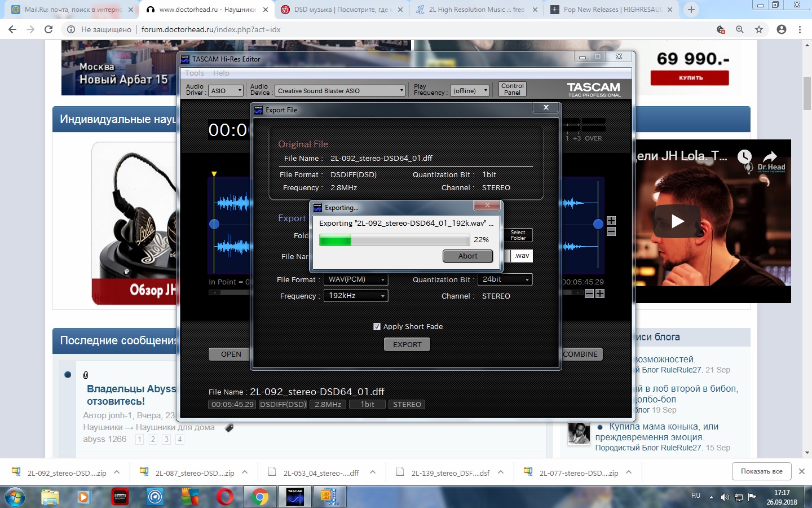This screenshot has width=812, height=508.
Task: Open the Chrome taskbar icon
Action: click(x=260, y=497)
